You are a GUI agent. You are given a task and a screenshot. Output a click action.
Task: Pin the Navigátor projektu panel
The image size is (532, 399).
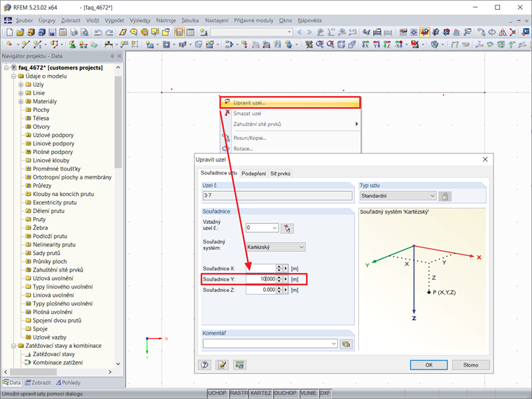click(112, 56)
